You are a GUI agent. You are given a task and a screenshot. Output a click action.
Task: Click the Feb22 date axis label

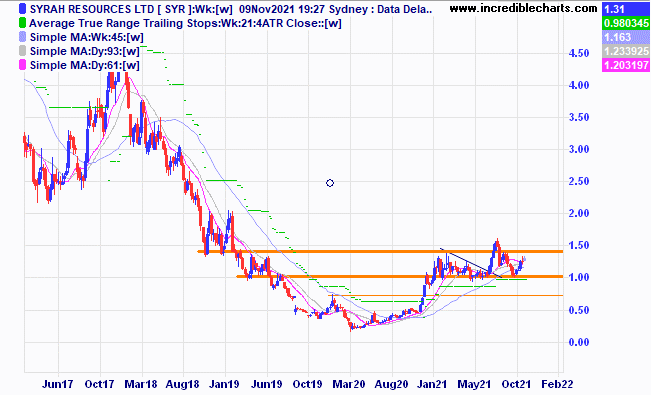coord(557,384)
